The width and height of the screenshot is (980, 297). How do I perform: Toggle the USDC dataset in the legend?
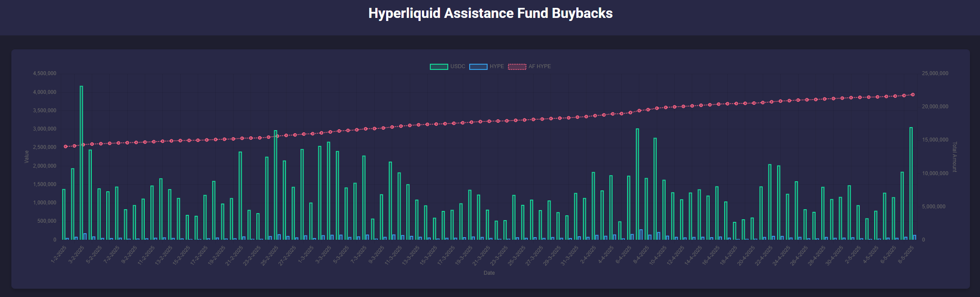pyautogui.click(x=448, y=66)
